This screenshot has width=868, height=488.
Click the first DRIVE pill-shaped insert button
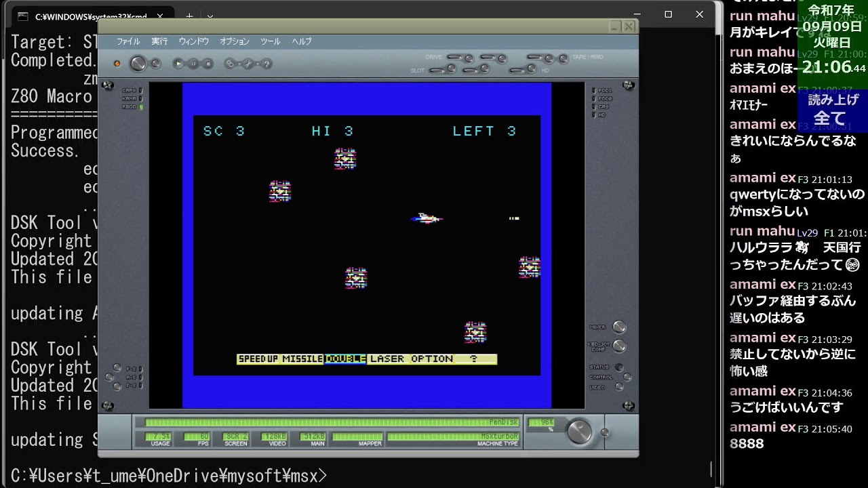454,57
